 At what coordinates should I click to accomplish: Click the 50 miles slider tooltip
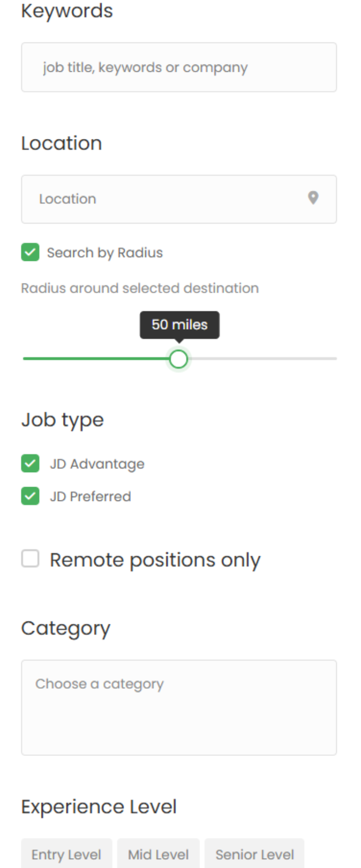(180, 325)
